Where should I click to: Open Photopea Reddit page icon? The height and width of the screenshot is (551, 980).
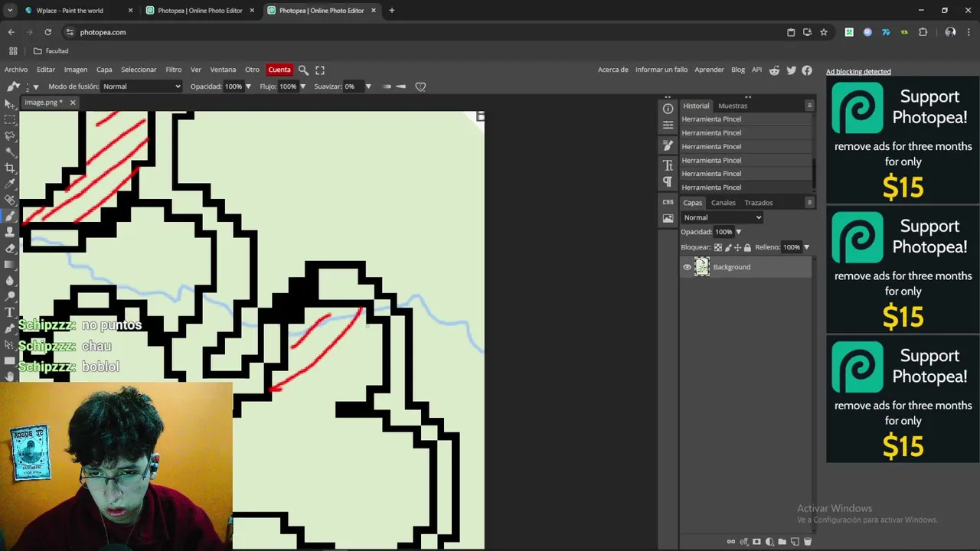tap(774, 70)
